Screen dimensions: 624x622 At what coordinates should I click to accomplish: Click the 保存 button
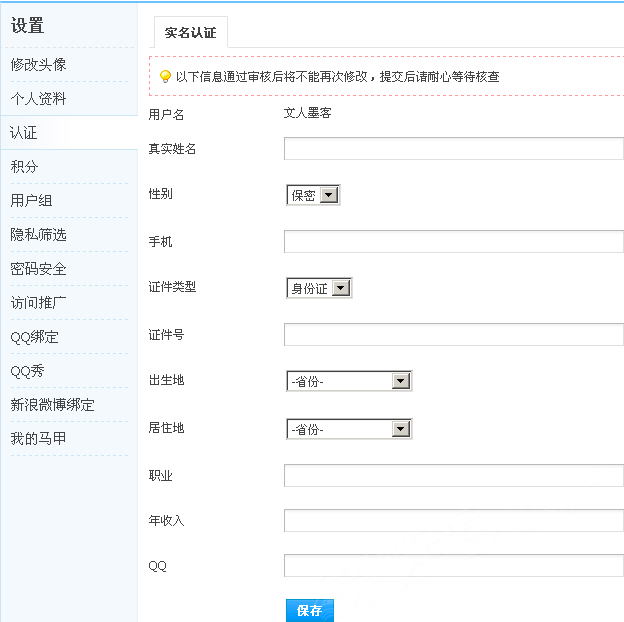pyautogui.click(x=309, y=610)
